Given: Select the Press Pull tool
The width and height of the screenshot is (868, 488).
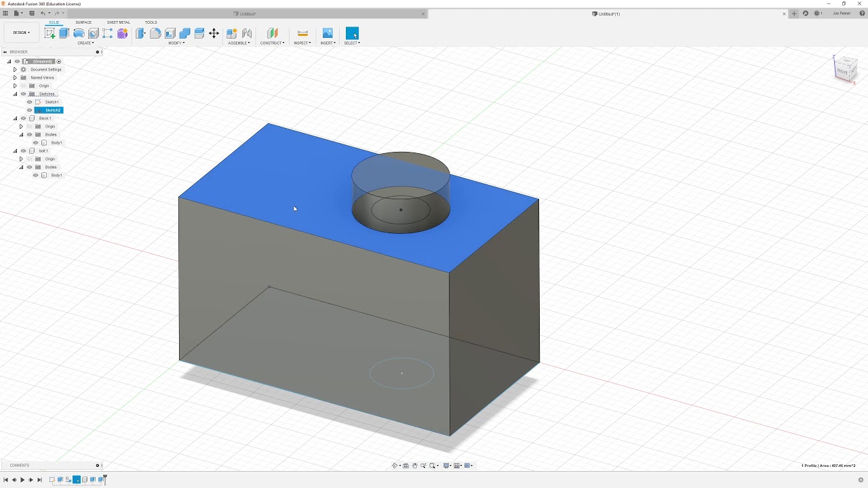Looking at the screenshot, I should tap(140, 33).
